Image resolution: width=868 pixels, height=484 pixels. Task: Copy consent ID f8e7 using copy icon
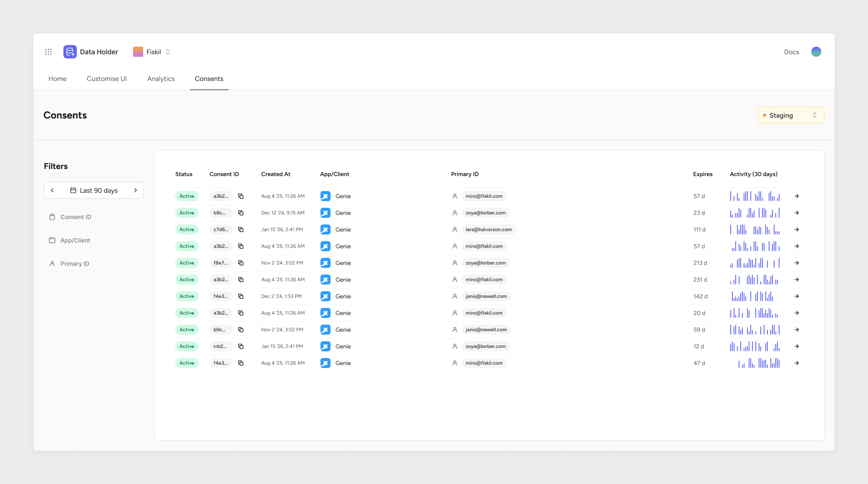[241, 263]
